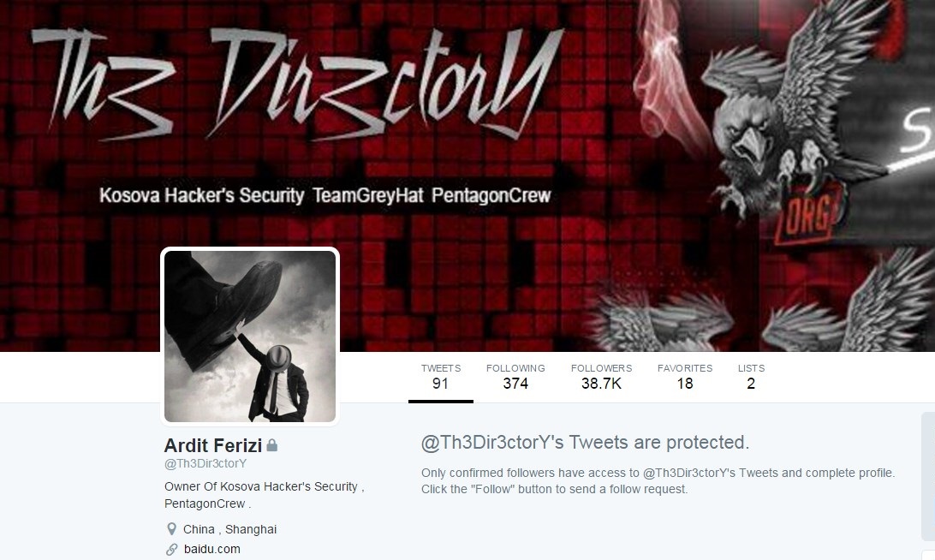Click the Ardit Ferizi profile name
The image size is (935, 560).
(x=213, y=445)
